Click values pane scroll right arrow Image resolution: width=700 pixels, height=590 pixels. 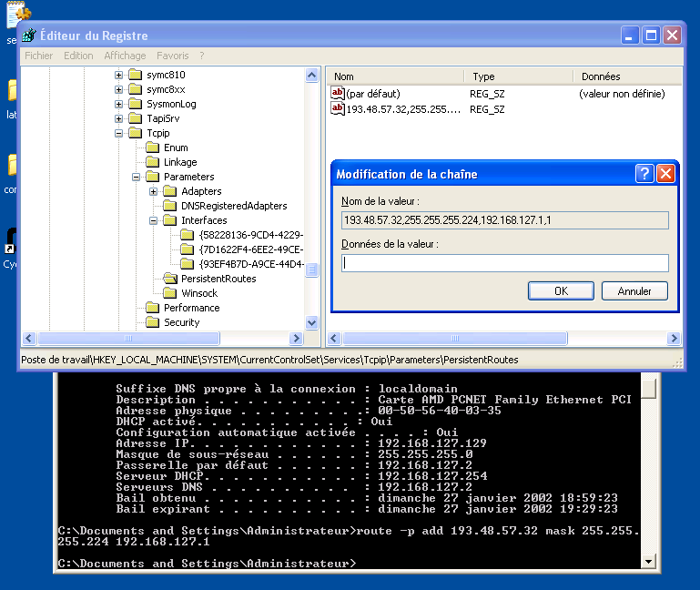[674, 338]
